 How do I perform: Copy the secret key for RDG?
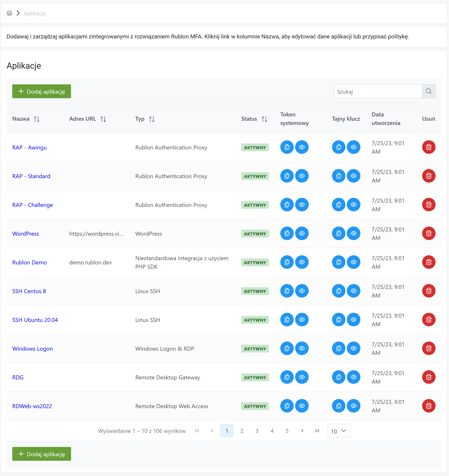[339, 377]
